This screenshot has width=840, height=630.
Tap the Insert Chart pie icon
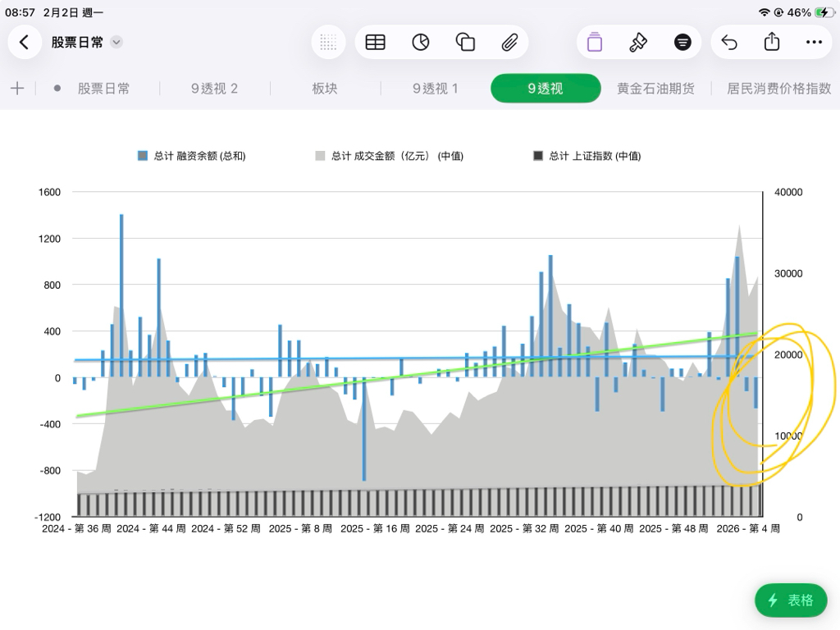coord(421,43)
